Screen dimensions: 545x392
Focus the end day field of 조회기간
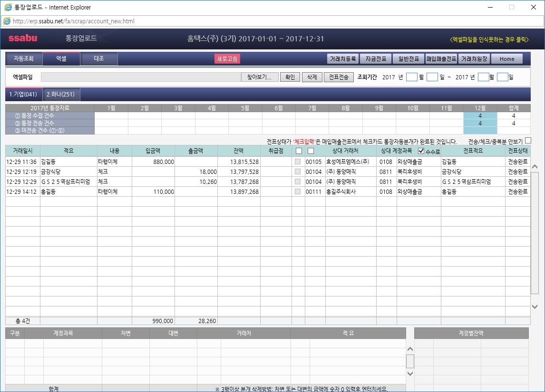(x=503, y=77)
